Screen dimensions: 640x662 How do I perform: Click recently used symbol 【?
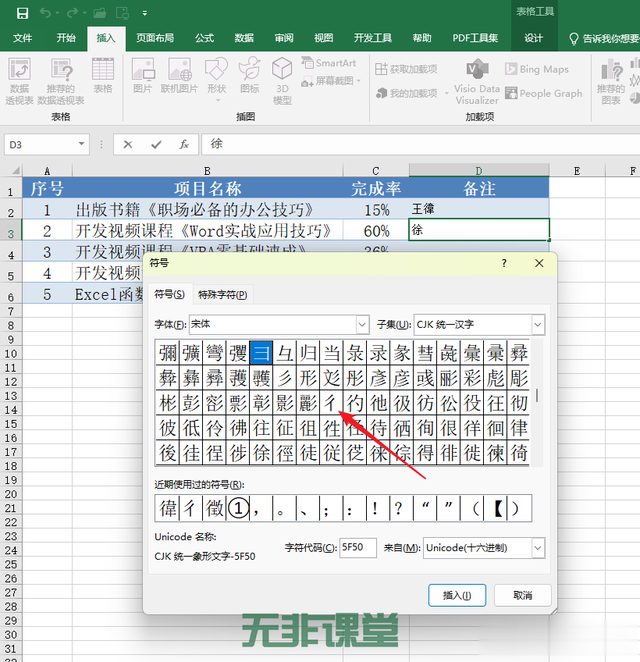497,508
